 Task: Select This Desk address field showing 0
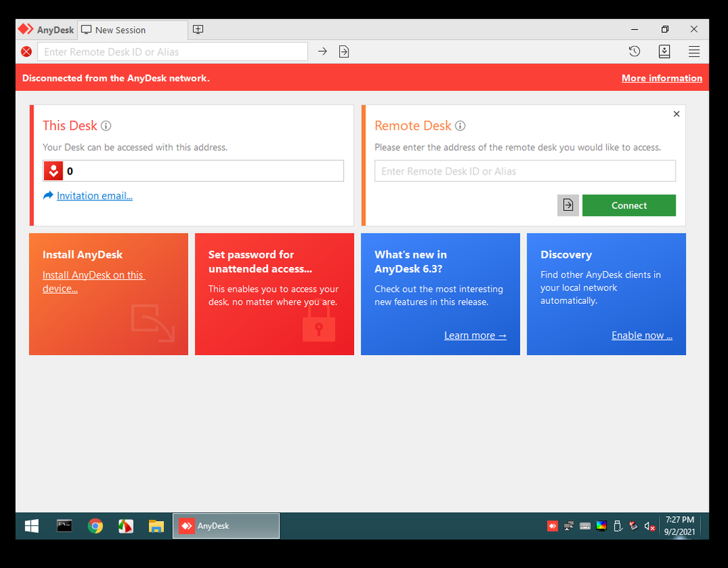pos(193,171)
